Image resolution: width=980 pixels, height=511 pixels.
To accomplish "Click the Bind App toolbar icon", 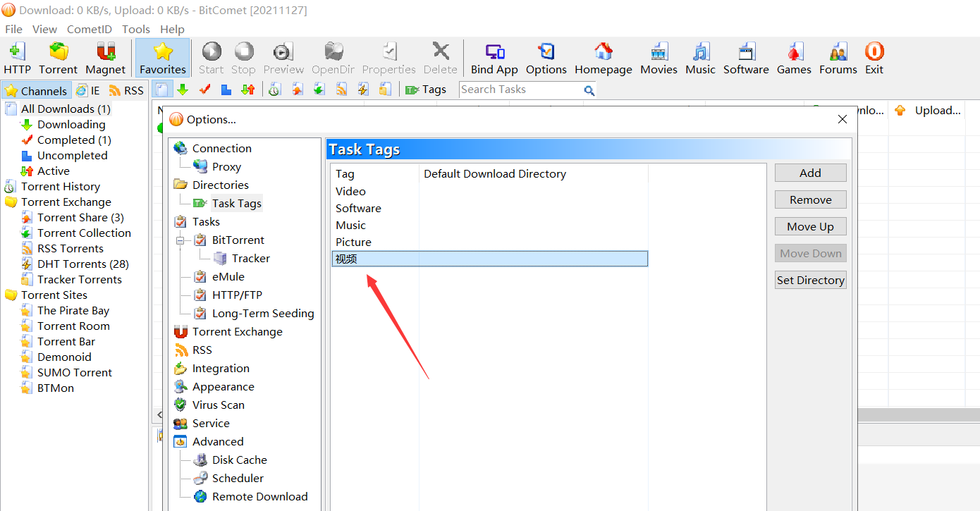I will pos(494,58).
